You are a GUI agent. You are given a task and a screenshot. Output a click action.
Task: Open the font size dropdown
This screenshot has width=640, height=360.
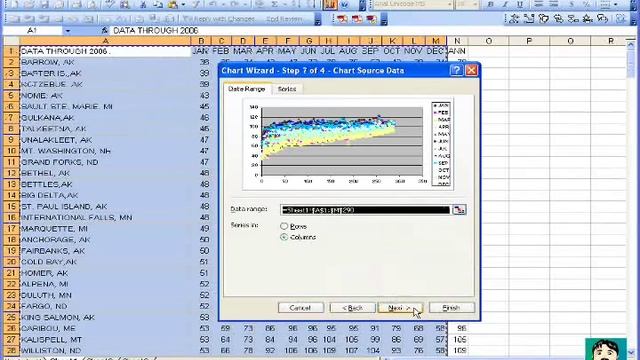point(475,4)
